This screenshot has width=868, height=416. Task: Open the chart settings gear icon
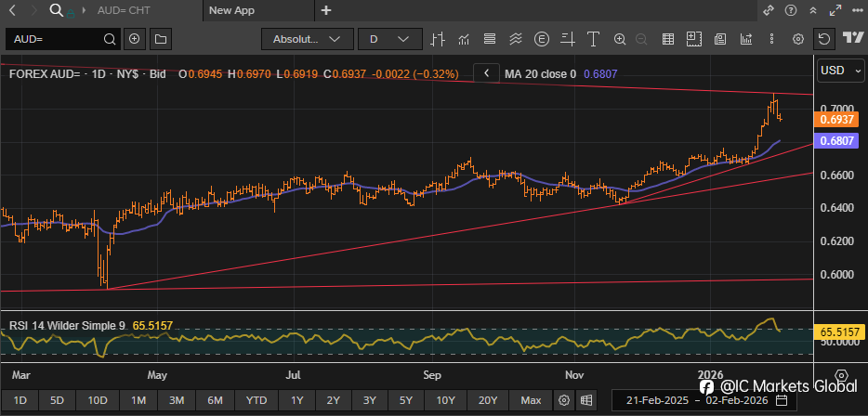pyautogui.click(x=797, y=40)
